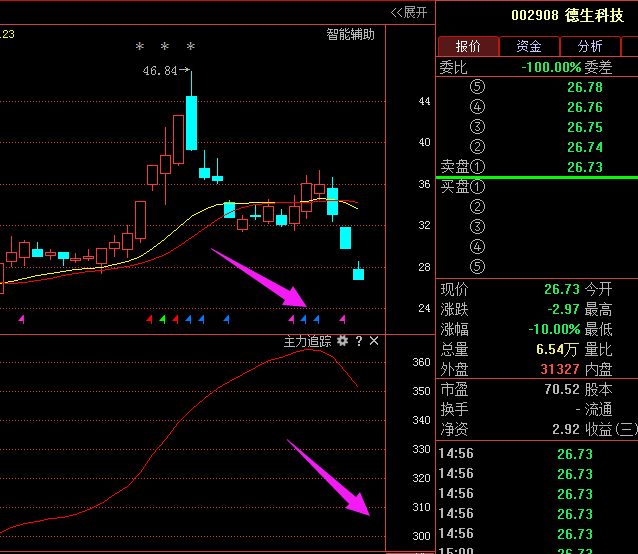Viewport: 638px width, 554px height.
Task: Open the 资金 tab
Action: 529,46
